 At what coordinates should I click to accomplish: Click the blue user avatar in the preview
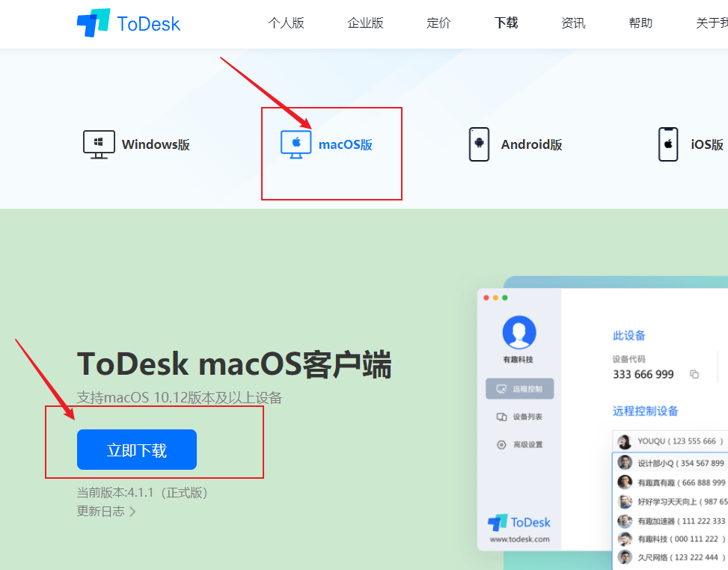pyautogui.click(x=519, y=332)
